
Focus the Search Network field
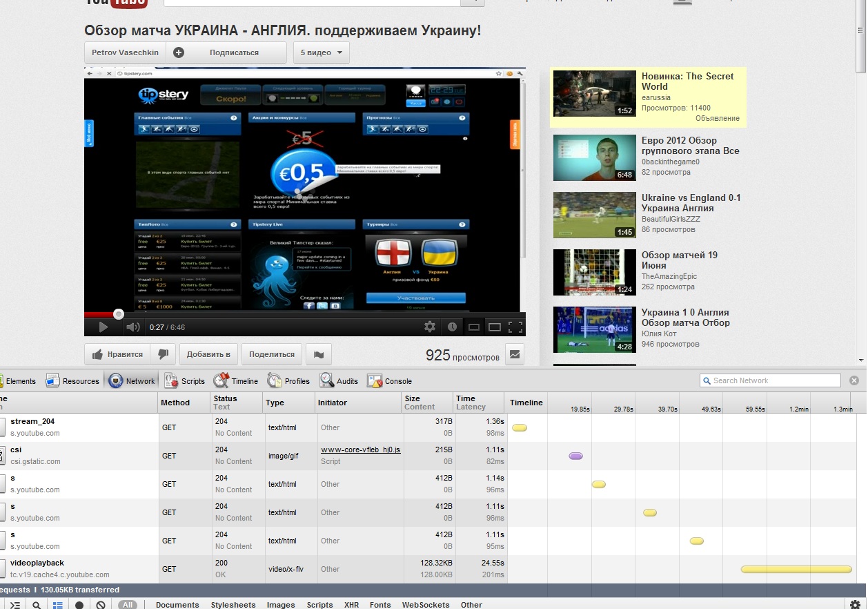770,380
